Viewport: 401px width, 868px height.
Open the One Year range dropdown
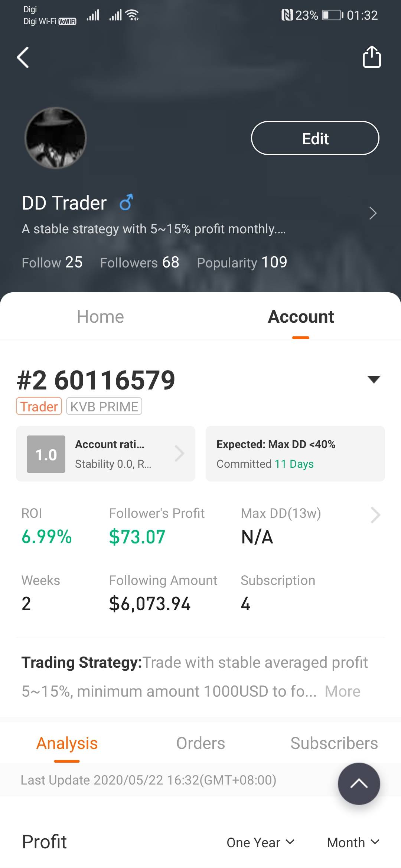260,842
